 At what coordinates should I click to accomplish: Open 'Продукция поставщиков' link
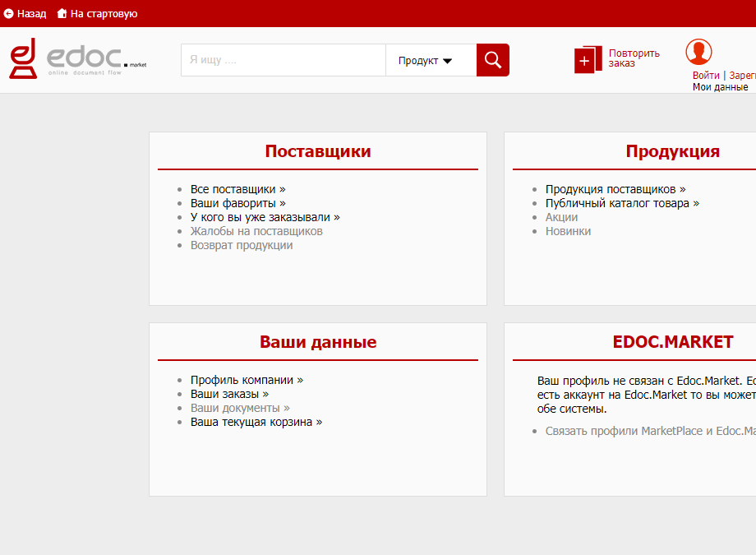615,189
